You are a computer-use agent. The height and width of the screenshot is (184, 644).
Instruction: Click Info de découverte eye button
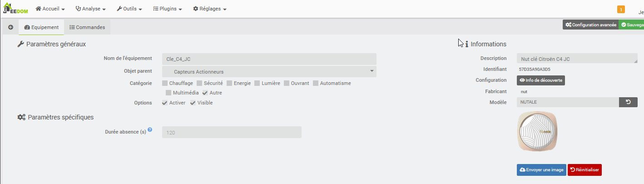point(541,80)
